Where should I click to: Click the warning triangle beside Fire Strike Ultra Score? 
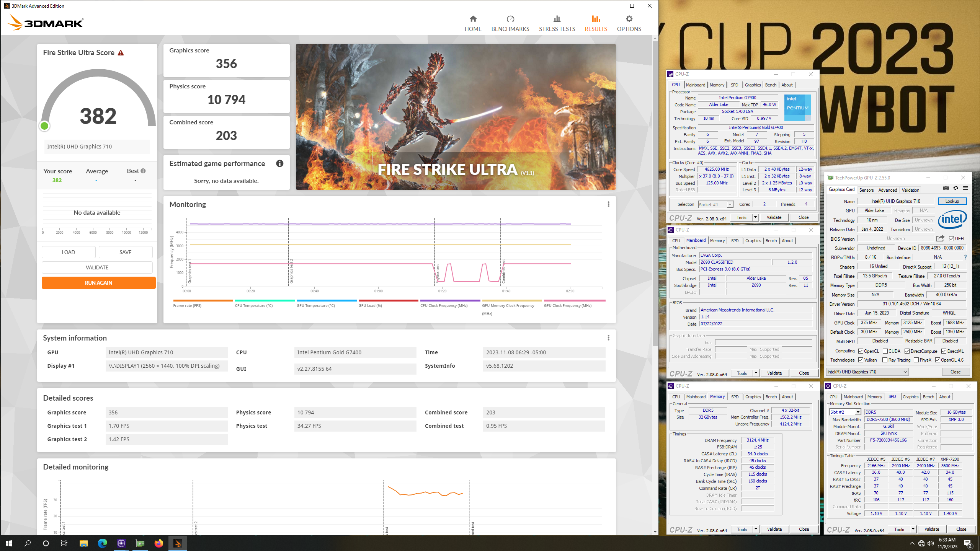pos(121,53)
